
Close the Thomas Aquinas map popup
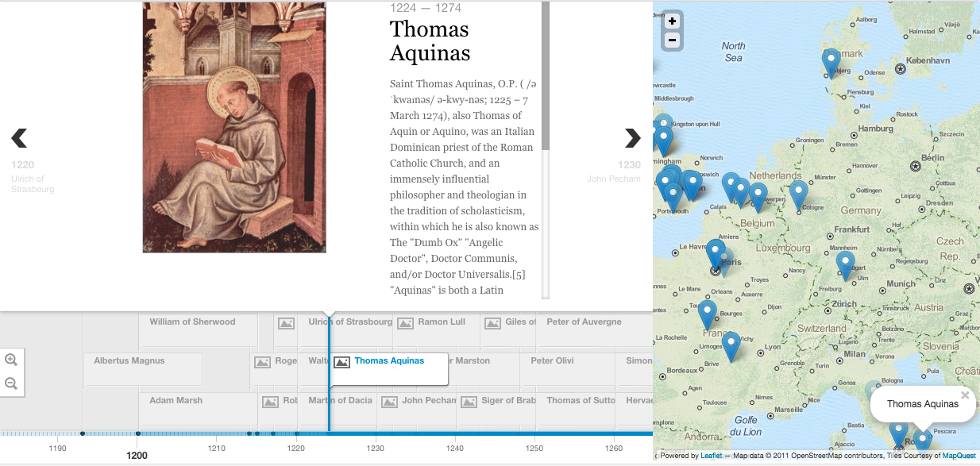pyautogui.click(x=965, y=395)
